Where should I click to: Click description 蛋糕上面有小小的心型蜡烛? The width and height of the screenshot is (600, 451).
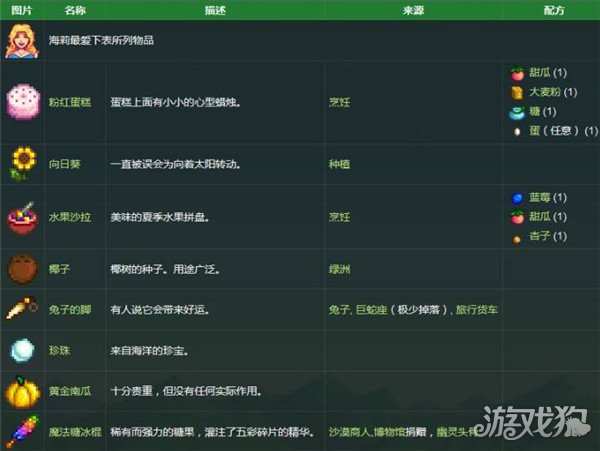(176, 102)
